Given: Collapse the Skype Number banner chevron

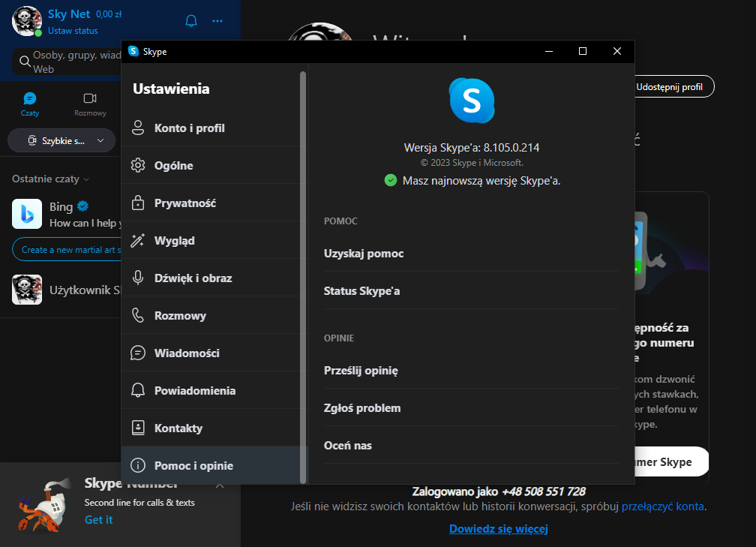Looking at the screenshot, I should click(x=220, y=485).
